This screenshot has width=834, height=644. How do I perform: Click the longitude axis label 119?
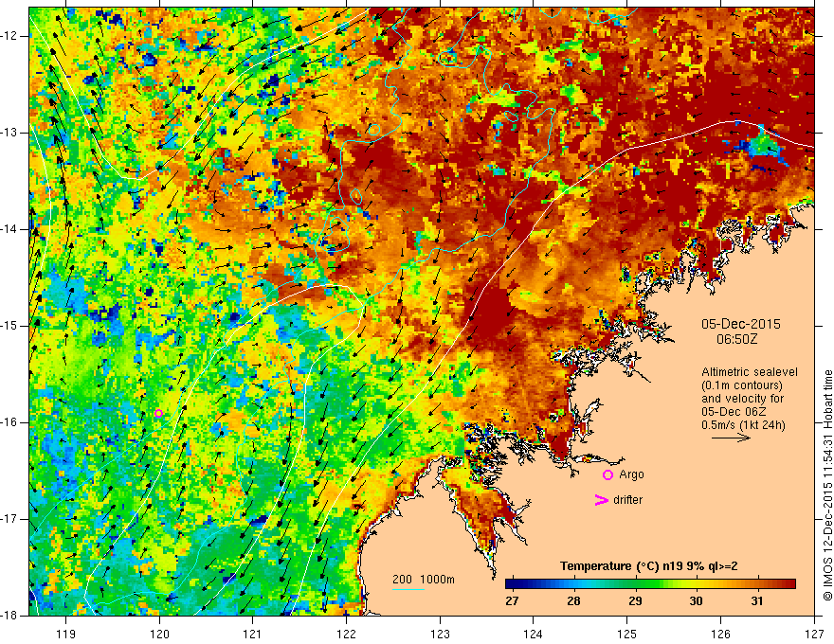click(65, 634)
